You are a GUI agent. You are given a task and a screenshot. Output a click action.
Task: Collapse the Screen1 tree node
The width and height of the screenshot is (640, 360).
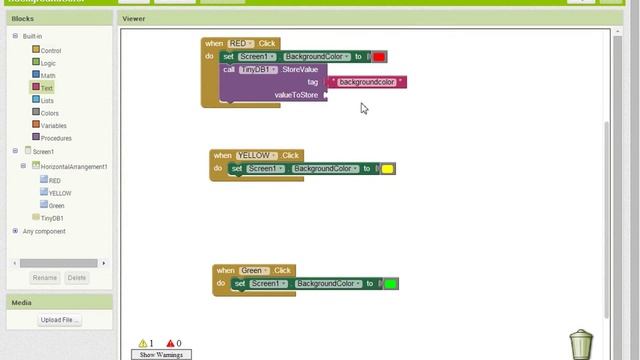pyautogui.click(x=15, y=151)
